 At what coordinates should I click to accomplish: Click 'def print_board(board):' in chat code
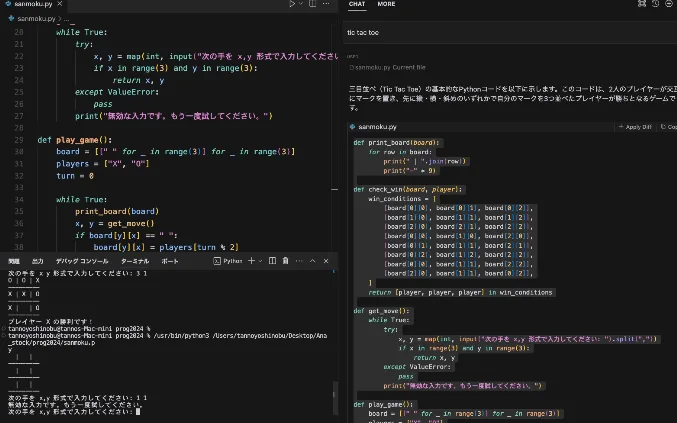tap(396, 142)
